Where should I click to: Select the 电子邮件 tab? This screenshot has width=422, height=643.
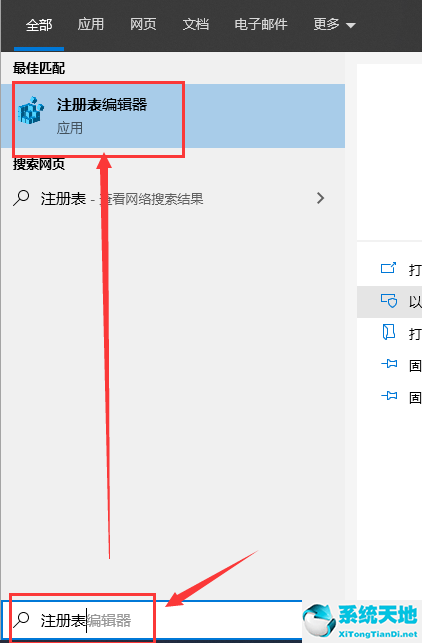click(x=261, y=24)
